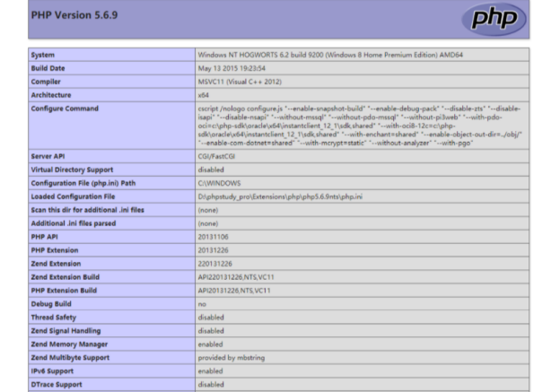Select the '20131106' PHP API value
This screenshot has width=542, height=392.
[213, 237]
